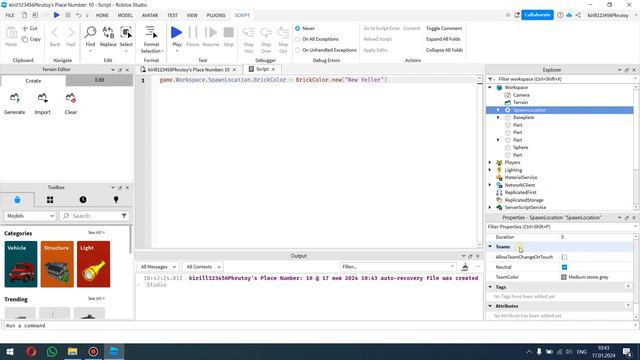
Task: Open the Toolbox Recent clock tab
Action: 83,200
